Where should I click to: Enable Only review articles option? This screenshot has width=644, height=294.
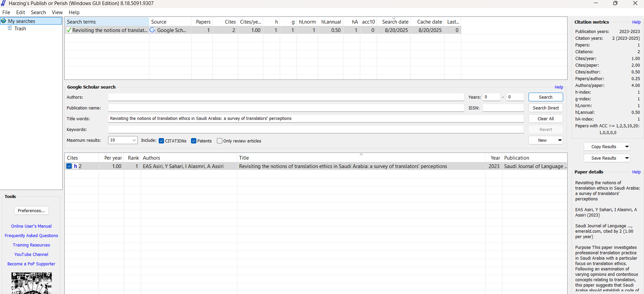(220, 141)
